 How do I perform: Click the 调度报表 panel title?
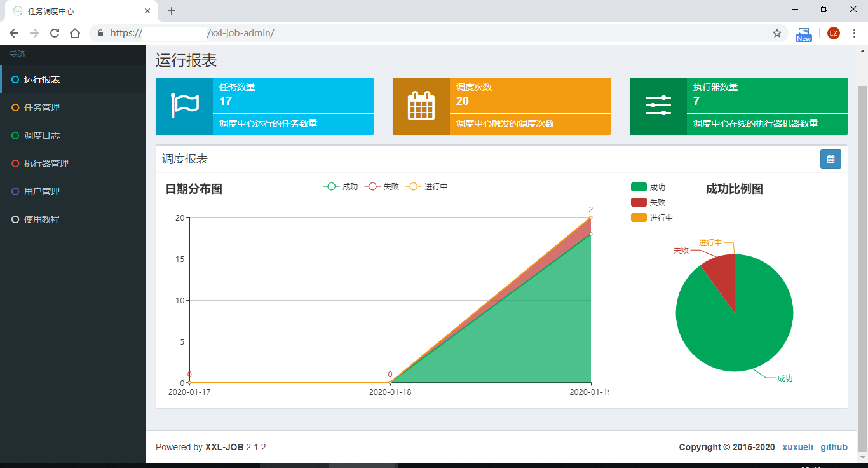pos(185,159)
